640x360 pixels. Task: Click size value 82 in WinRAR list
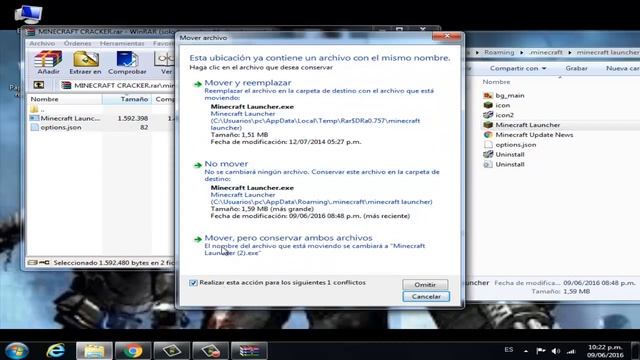click(144, 127)
